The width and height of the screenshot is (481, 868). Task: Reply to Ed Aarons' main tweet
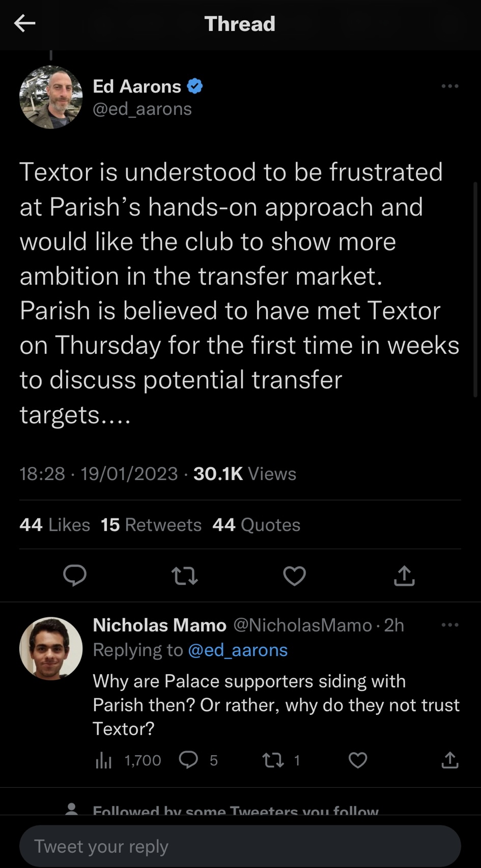75,576
